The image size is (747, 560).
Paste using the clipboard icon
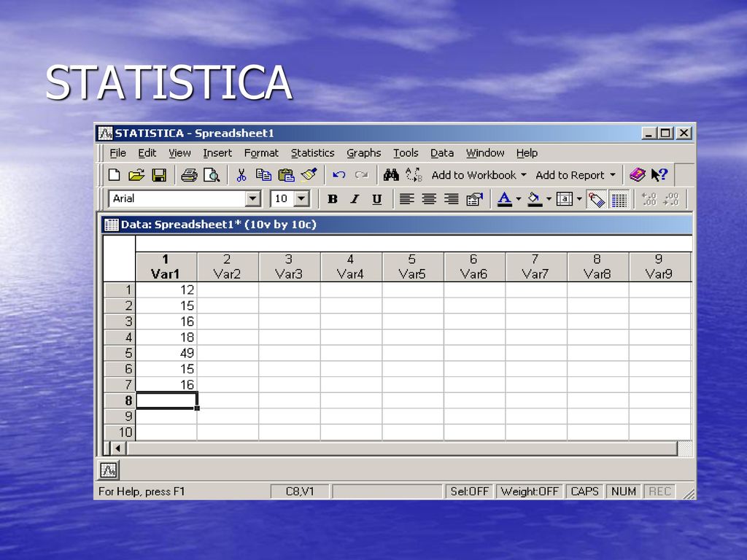286,175
